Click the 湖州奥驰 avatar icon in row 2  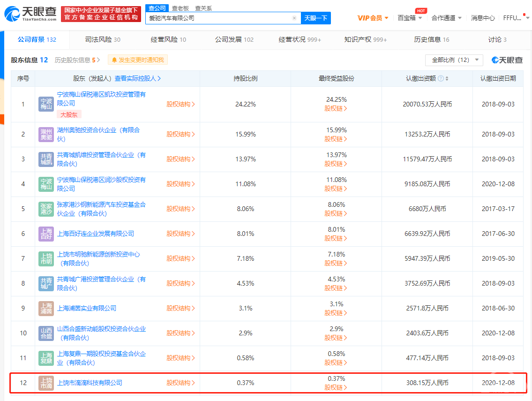pyautogui.click(x=46, y=134)
